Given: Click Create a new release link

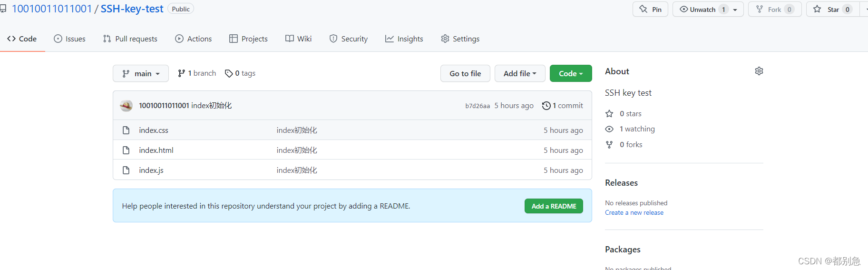Looking at the screenshot, I should (x=634, y=212).
